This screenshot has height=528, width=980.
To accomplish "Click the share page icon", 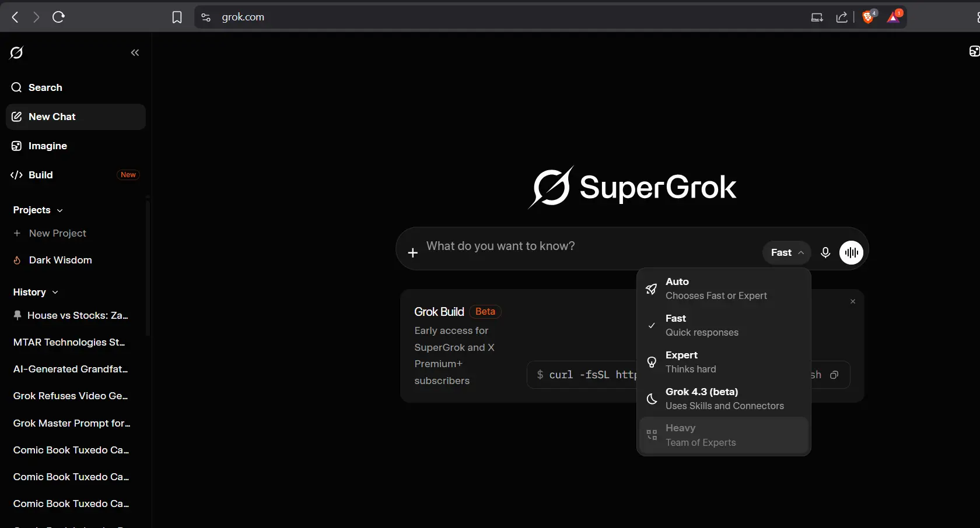I will point(842,17).
